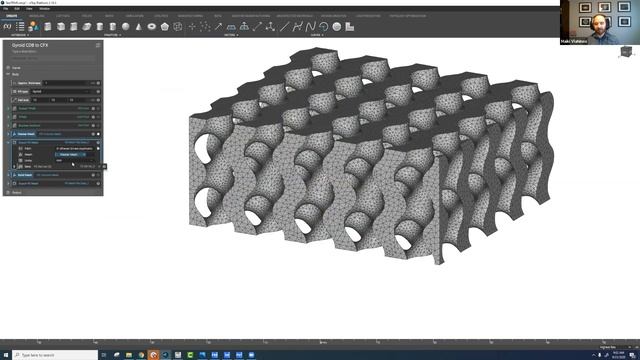
Task: Click the colored blocks icon in the Notebook group
Action: click(33, 27)
